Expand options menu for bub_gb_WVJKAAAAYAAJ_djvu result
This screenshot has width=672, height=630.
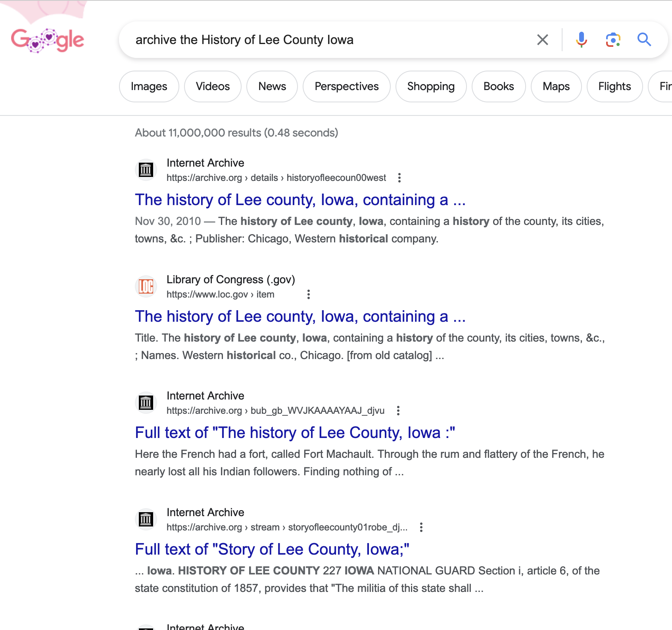point(398,411)
